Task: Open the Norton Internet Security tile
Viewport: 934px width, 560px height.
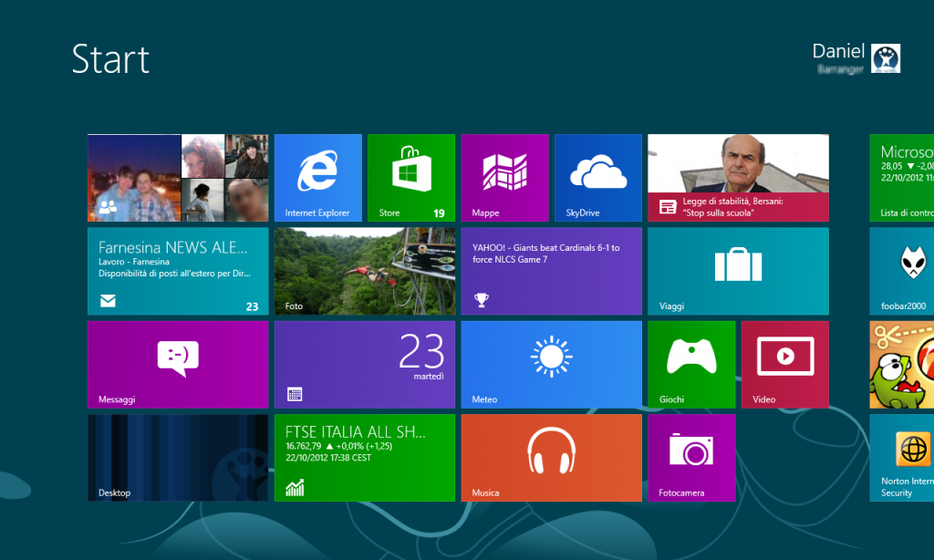Action: pos(902,458)
